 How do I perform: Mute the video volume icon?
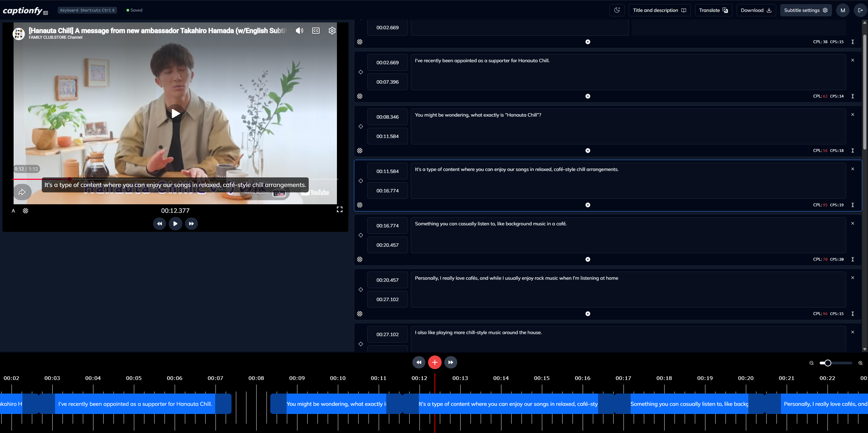pos(299,31)
